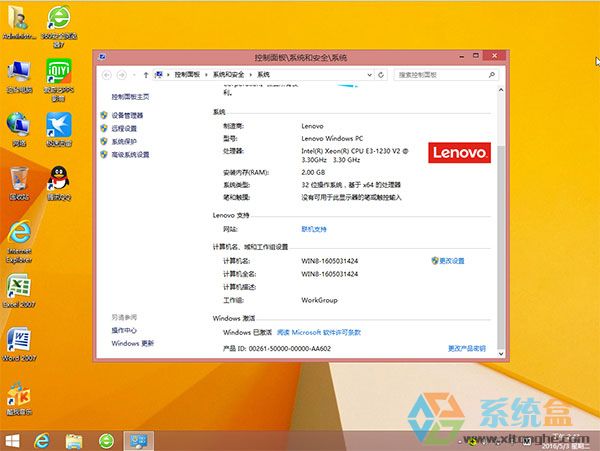Select the System control panel taskbar button

coord(139,441)
